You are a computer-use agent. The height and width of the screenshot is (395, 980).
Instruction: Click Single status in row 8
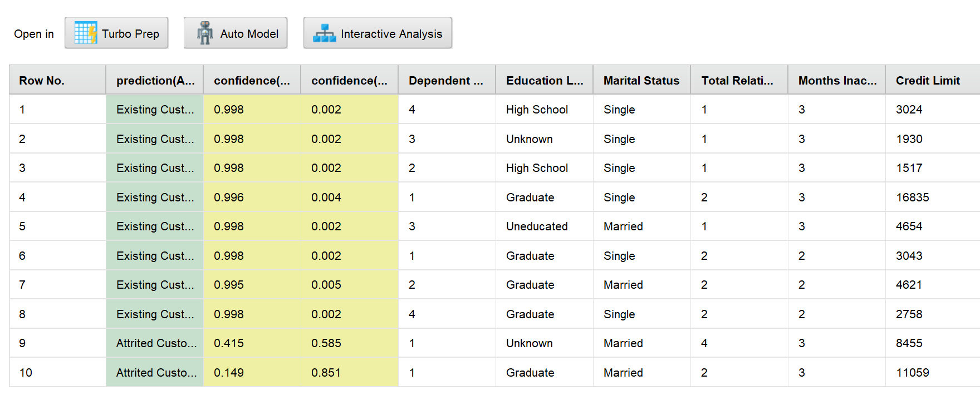(x=642, y=314)
